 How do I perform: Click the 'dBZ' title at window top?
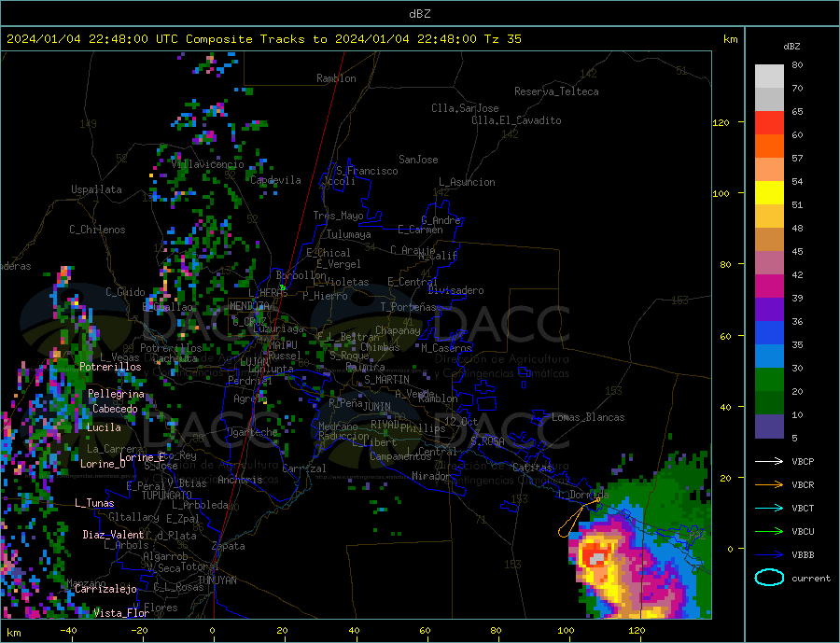click(x=419, y=14)
